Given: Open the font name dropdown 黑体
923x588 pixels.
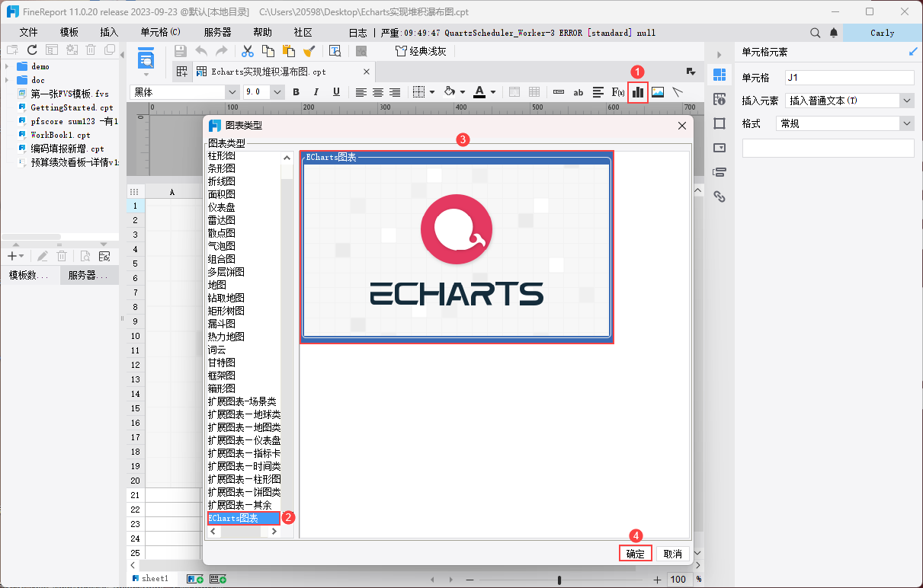Looking at the screenshot, I should pos(232,92).
